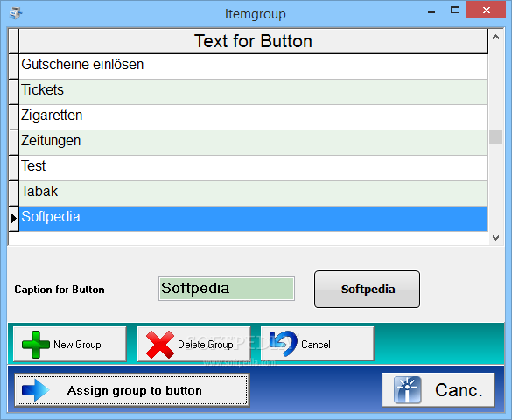Maximize the Itemgroup window
This screenshot has height=420, width=512.
455,10
